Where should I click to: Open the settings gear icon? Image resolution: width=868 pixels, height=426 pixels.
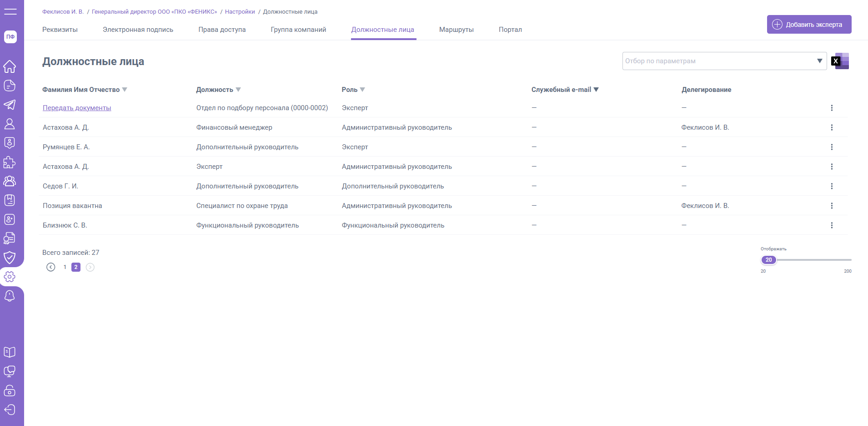pos(10,277)
